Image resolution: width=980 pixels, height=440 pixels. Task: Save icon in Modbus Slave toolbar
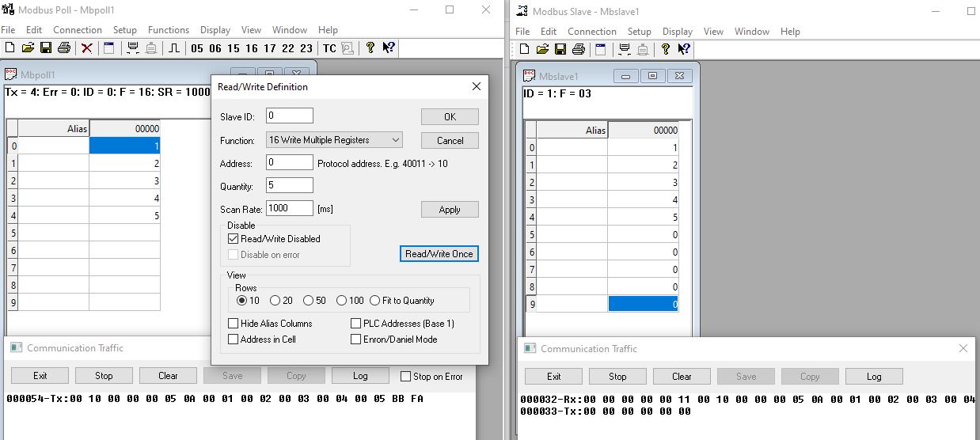[x=560, y=49]
